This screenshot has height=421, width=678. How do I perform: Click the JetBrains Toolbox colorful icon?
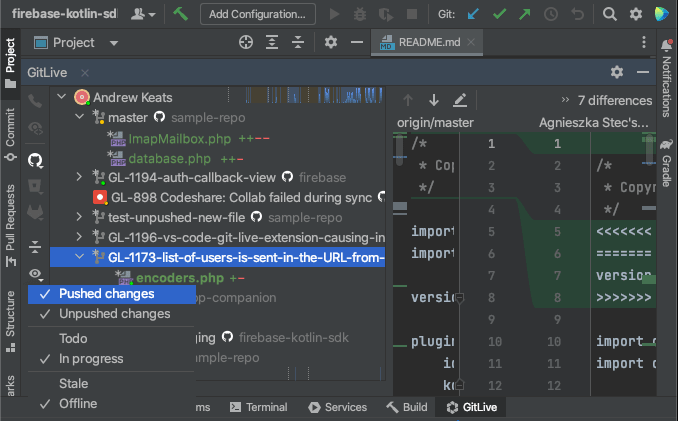(x=661, y=14)
